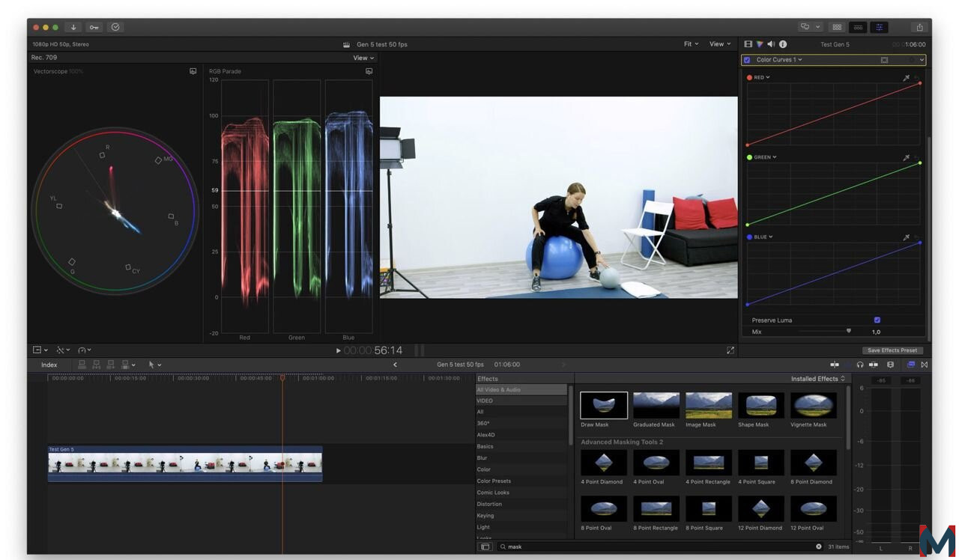959x560 pixels.
Task: Enter full screen viewer mode
Action: click(730, 350)
